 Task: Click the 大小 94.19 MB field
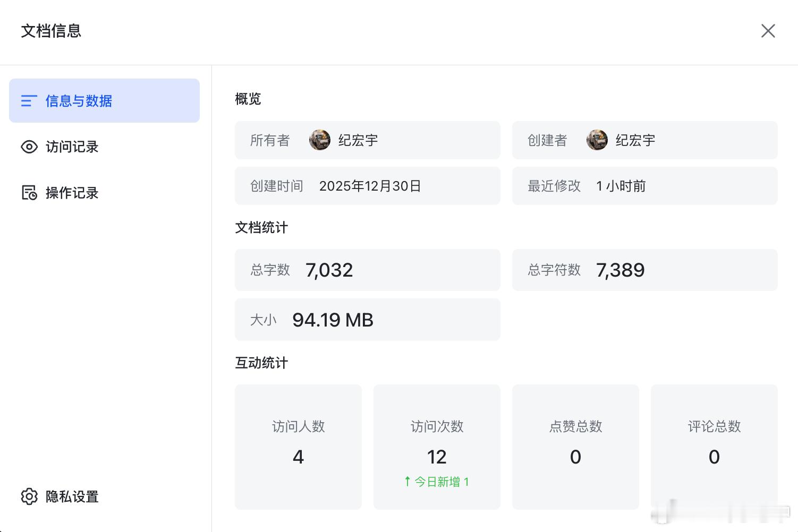[x=367, y=319]
